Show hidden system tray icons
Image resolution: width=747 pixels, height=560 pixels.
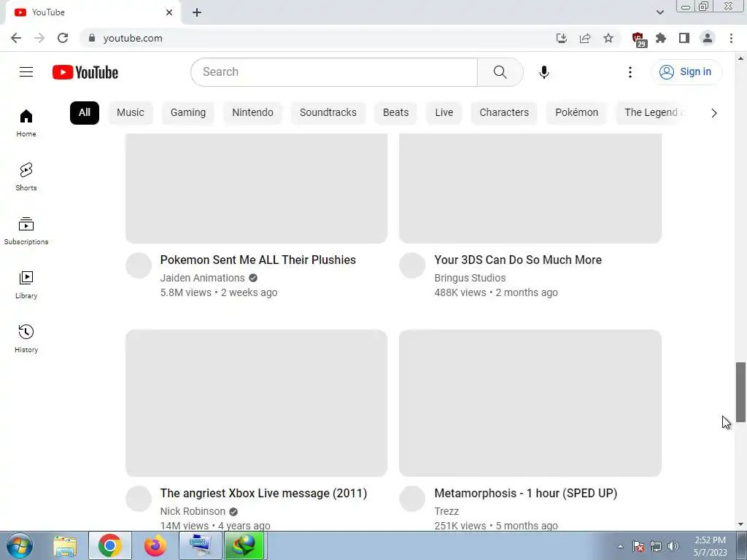pyautogui.click(x=620, y=546)
